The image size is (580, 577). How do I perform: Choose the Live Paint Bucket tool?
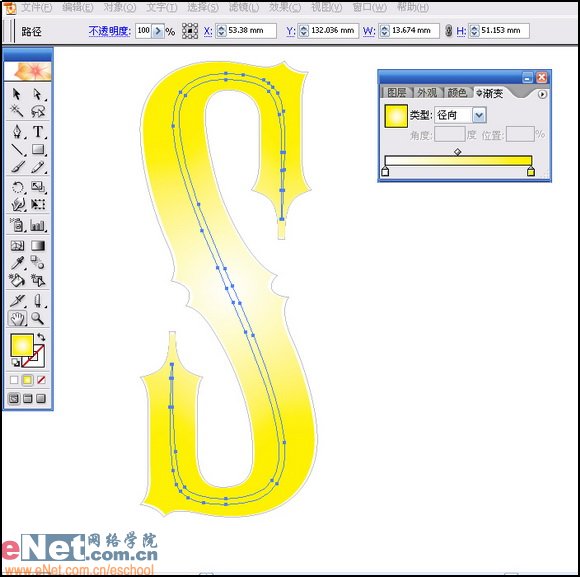pos(17,280)
